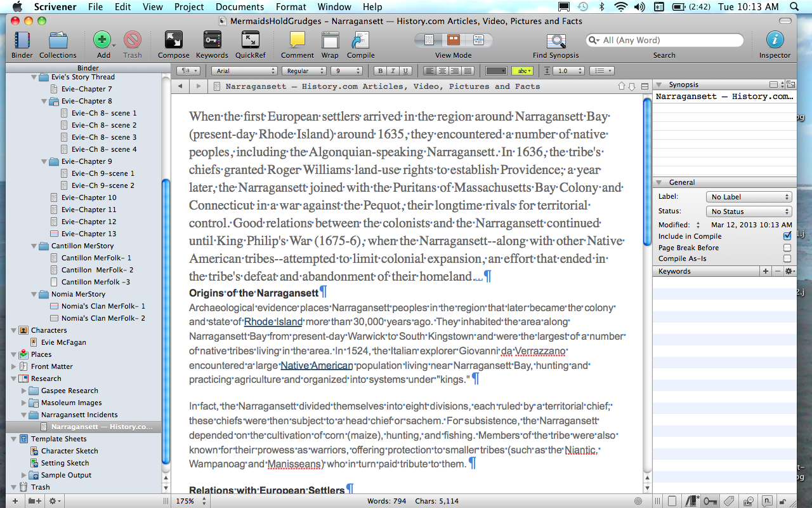Set text alignment to left
Screen dimensions: 812x508
pyautogui.click(x=430, y=70)
